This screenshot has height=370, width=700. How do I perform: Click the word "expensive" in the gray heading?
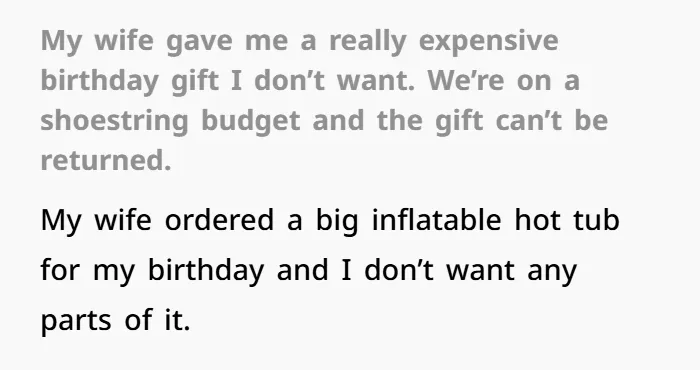coord(488,42)
